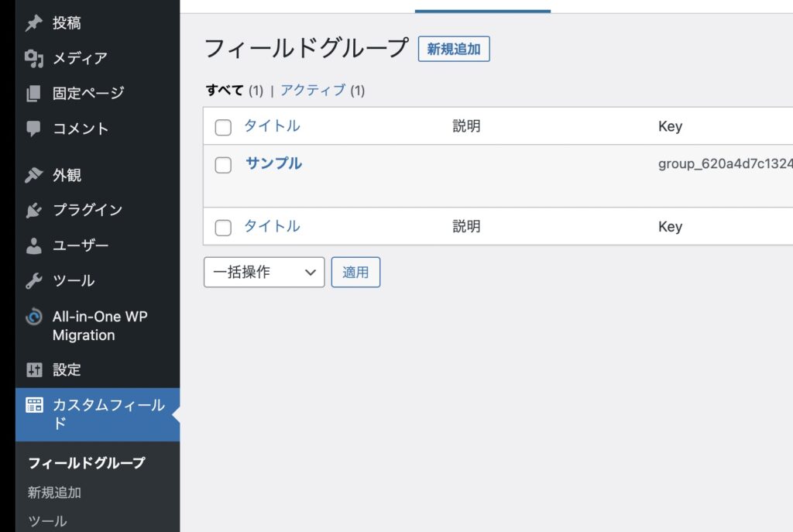Image resolution: width=793 pixels, height=532 pixels.
Task: Open the 一括操作 bulk actions dropdown
Action: (x=263, y=273)
